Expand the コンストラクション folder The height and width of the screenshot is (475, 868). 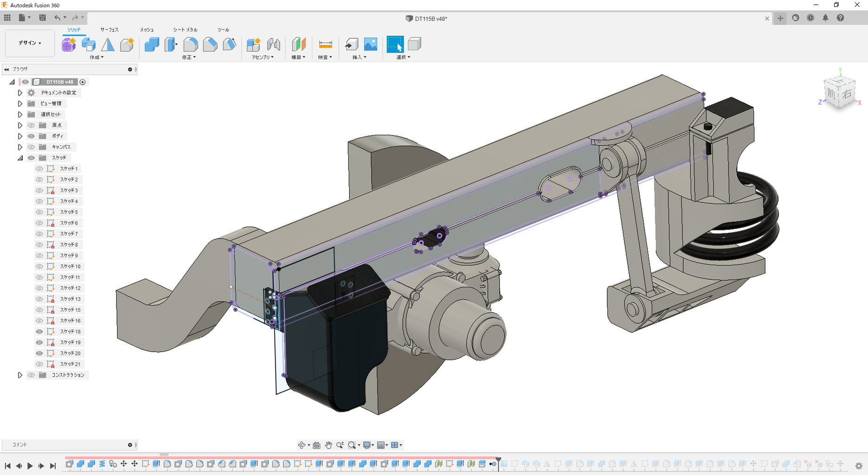[x=20, y=375]
